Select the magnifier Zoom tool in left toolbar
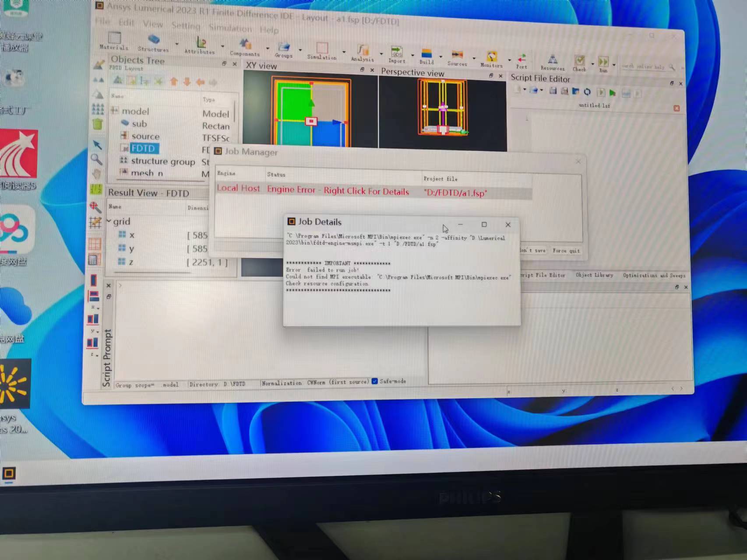Viewport: 747px width, 560px height. (x=96, y=160)
